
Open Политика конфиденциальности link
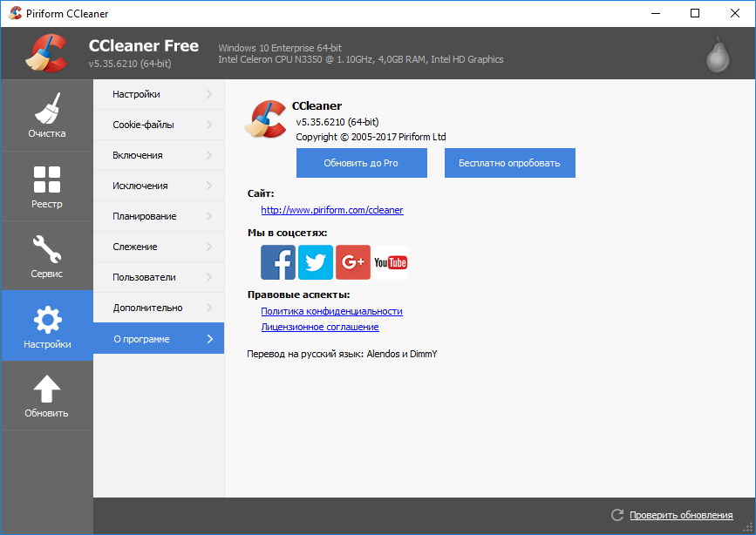click(331, 311)
